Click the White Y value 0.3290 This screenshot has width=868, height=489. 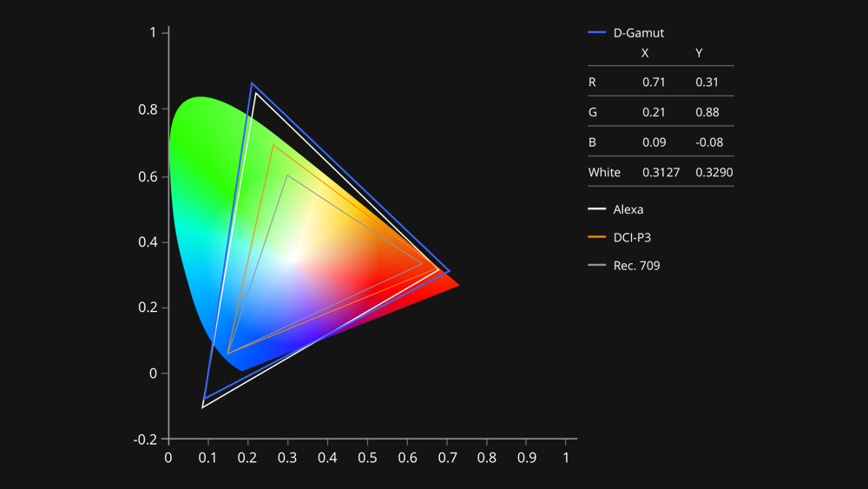(714, 172)
